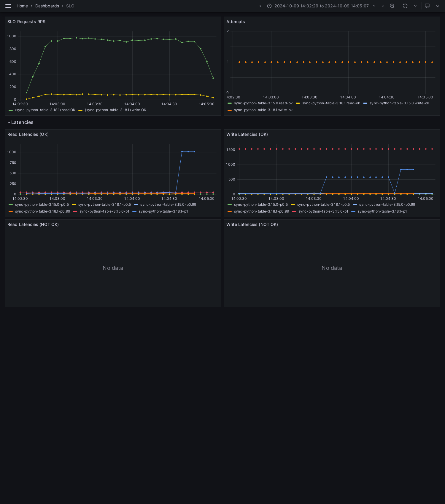Viewport: 445px width, 504px height.
Task: Toggle Attempts sync-python-table-3.18.1 read-ok series
Action: pos(331,103)
